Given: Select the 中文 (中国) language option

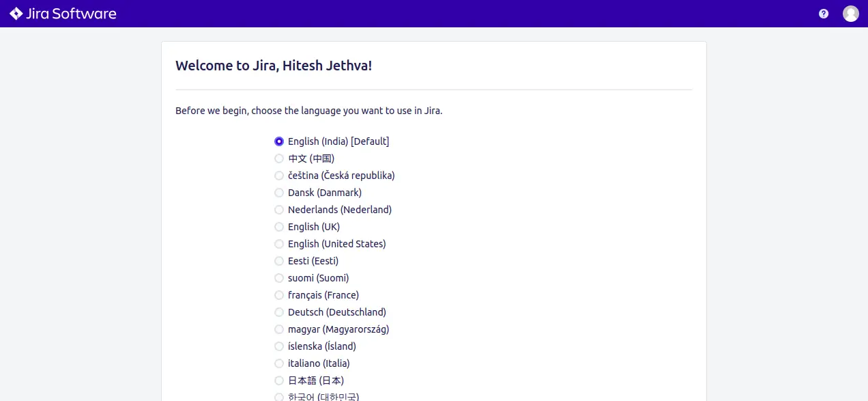Looking at the screenshot, I should (x=279, y=158).
